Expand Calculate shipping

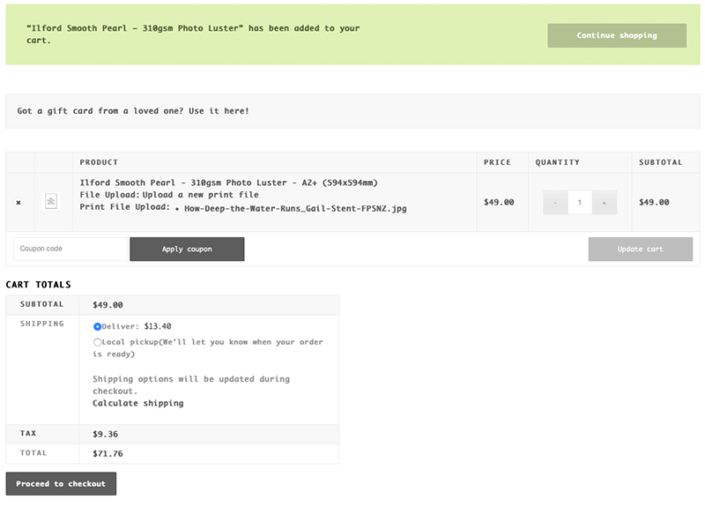coord(138,403)
